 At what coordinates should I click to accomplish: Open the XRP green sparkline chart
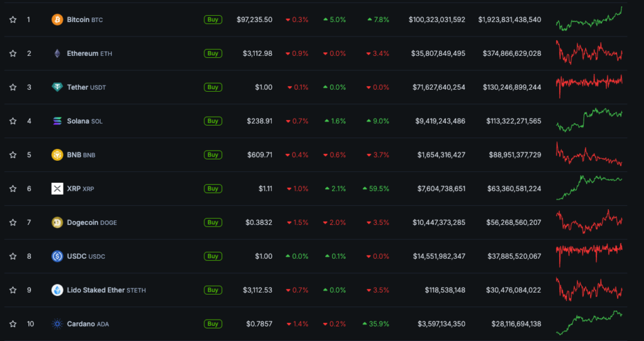point(589,188)
